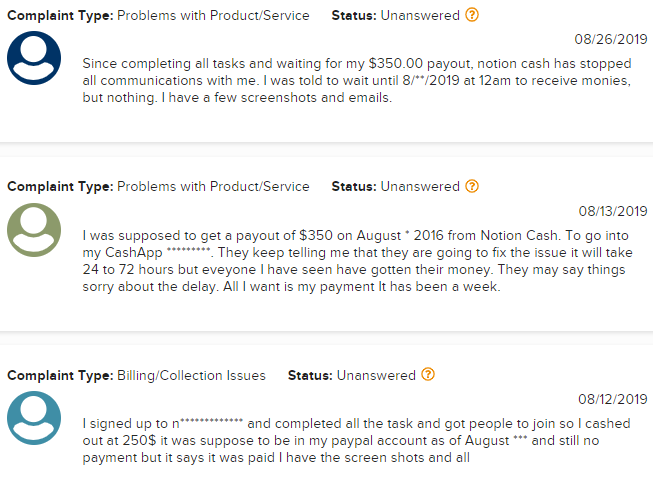Click first 'Problems with Product/Service' complaint type

pos(213,15)
